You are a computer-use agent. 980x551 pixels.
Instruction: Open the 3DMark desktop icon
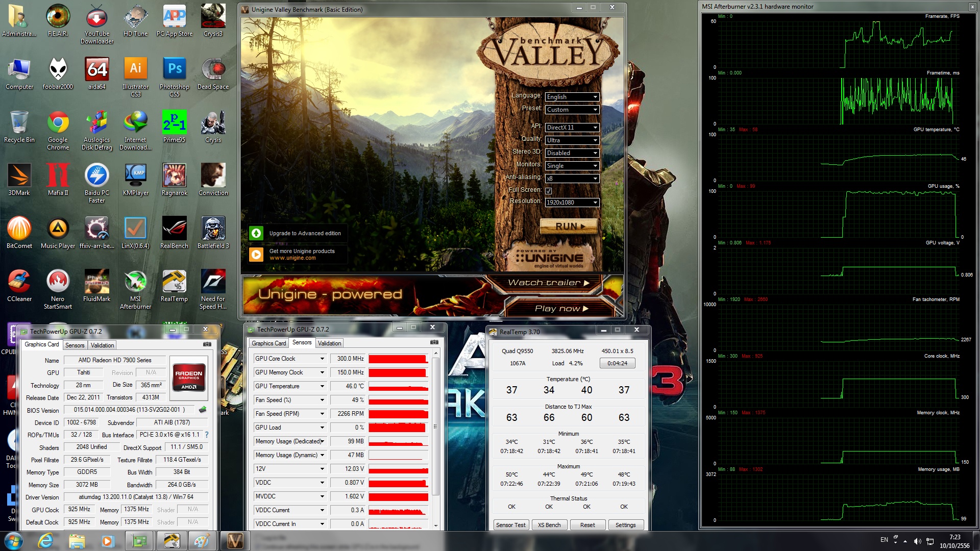19,180
